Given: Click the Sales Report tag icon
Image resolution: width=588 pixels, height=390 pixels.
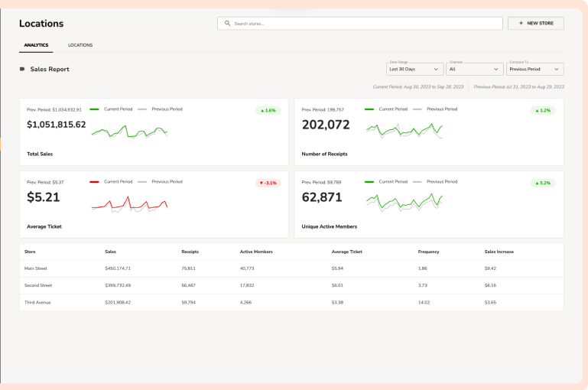Looking at the screenshot, I should tap(22, 69).
